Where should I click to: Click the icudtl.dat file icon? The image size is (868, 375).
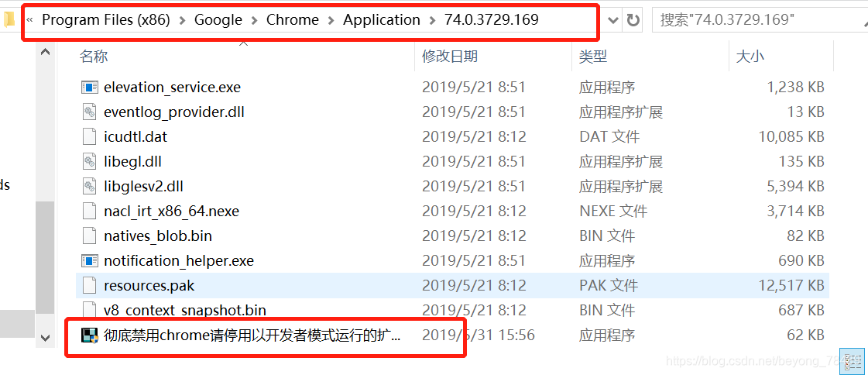click(89, 136)
